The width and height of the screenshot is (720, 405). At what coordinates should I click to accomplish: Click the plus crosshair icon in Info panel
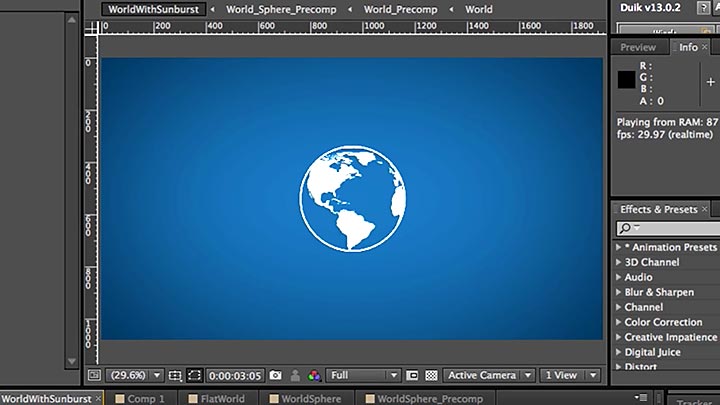[711, 82]
